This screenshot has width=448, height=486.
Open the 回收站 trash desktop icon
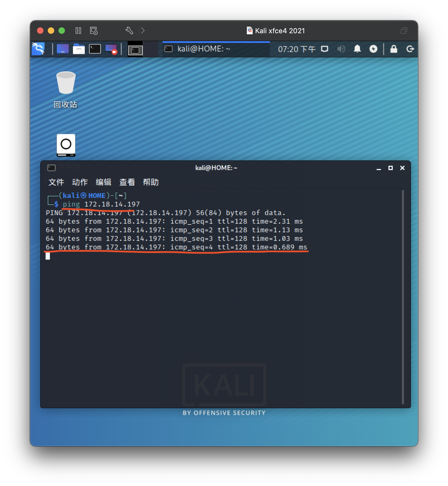pyautogui.click(x=66, y=90)
